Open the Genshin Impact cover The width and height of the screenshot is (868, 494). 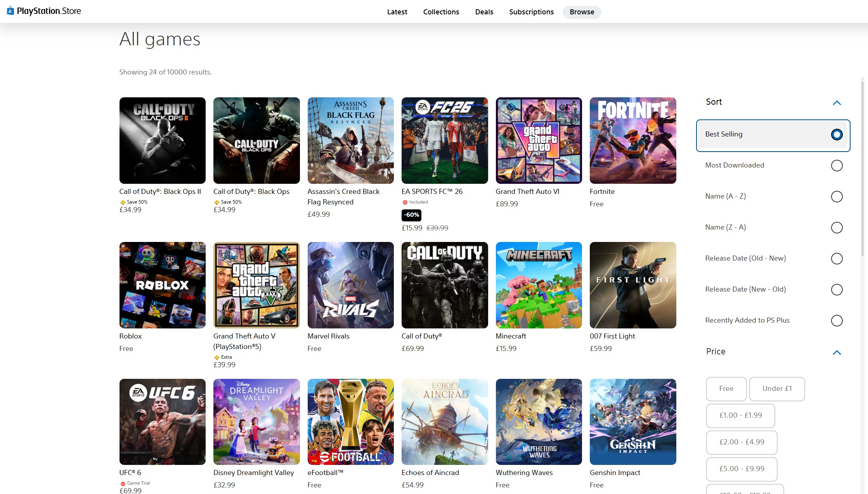point(633,422)
